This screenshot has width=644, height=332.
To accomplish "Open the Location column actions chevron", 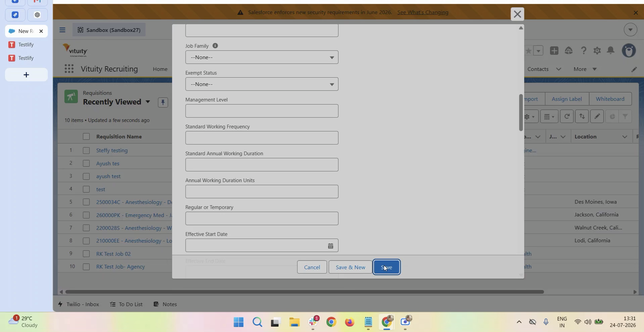I will click(x=625, y=137).
